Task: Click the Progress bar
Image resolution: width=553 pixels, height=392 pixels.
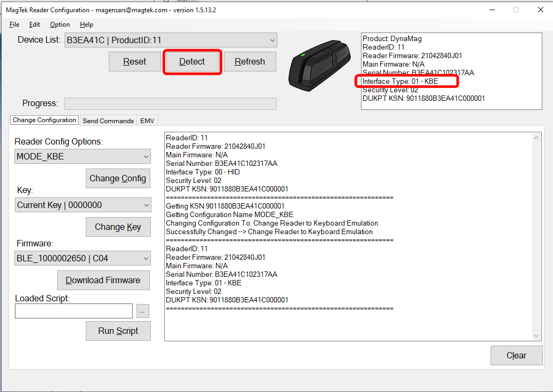Action: [x=170, y=104]
